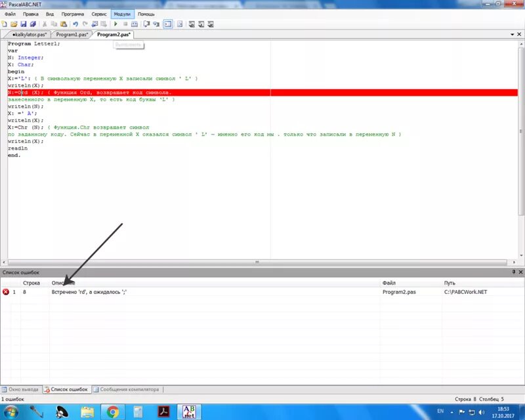Click the line number 8 cell in the error row
The width and height of the screenshot is (525, 420).
click(x=24, y=292)
